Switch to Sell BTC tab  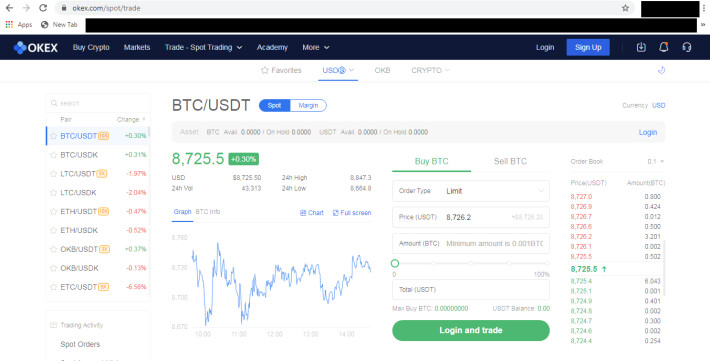(x=510, y=161)
